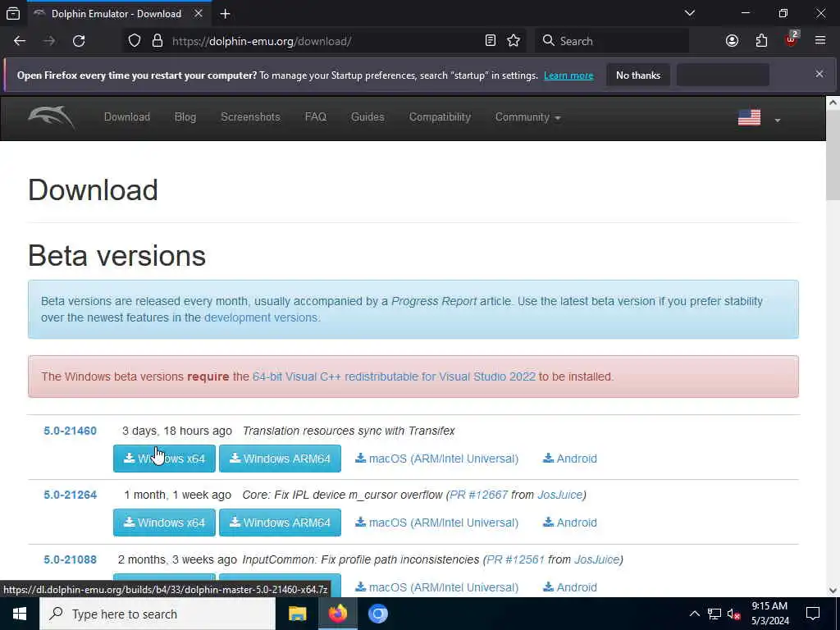The image size is (840, 630).
Task: Open File Explorer from the taskbar
Action: tap(297, 614)
